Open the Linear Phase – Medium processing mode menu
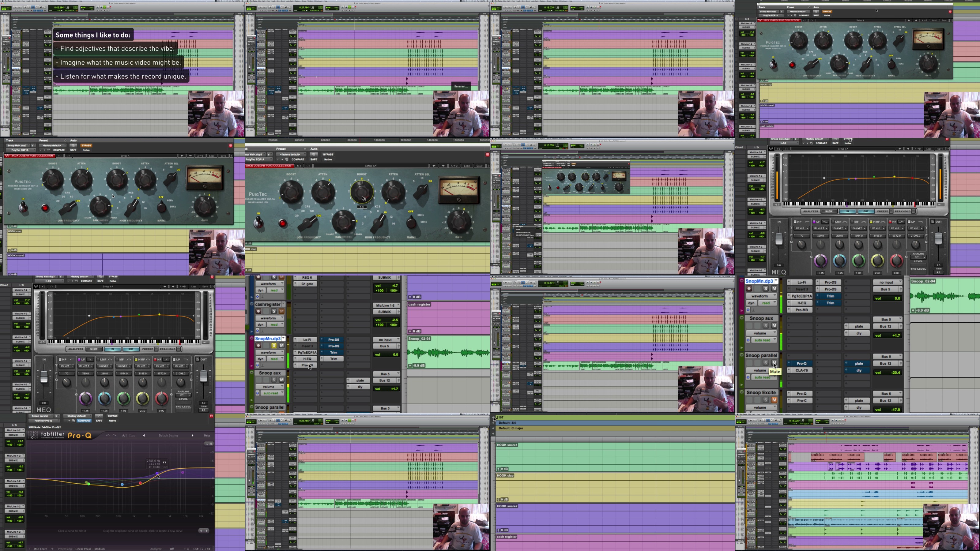 click(90, 549)
